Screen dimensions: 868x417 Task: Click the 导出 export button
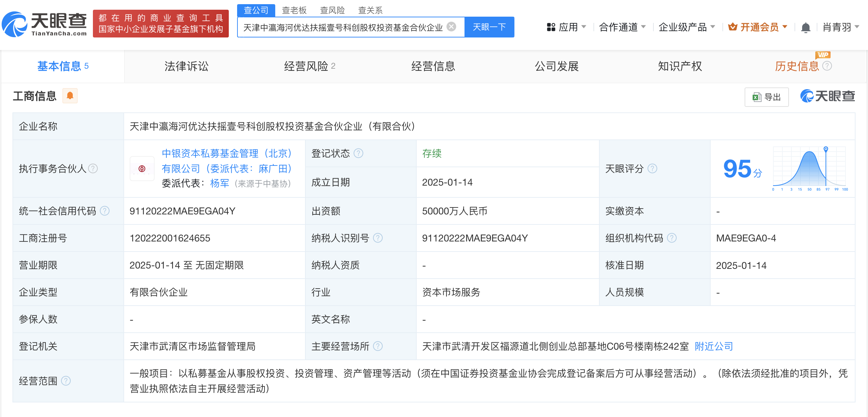pos(767,97)
